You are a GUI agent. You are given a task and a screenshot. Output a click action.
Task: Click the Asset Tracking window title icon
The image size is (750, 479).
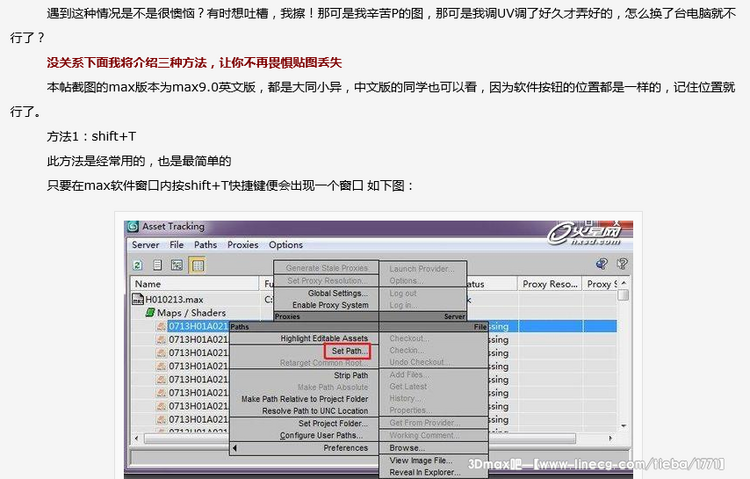(133, 226)
